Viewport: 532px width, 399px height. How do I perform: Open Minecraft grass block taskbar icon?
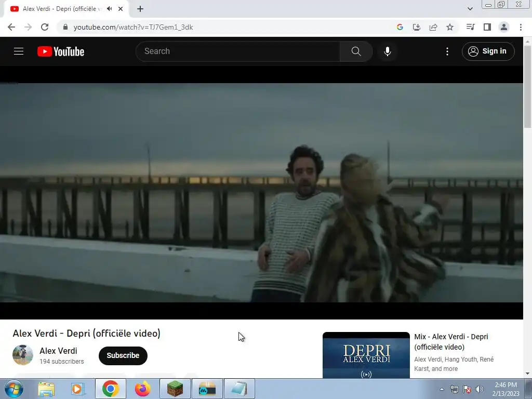point(175,389)
